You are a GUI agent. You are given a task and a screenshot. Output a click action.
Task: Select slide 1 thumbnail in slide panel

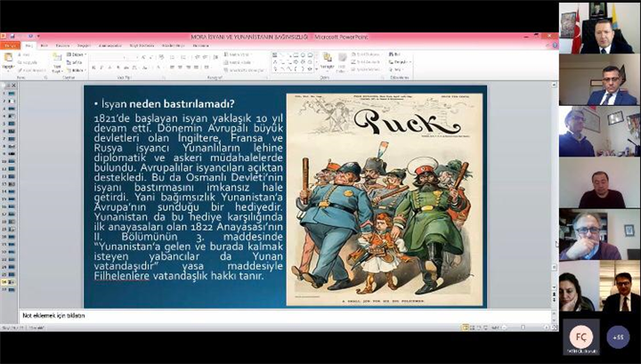[x=11, y=93]
